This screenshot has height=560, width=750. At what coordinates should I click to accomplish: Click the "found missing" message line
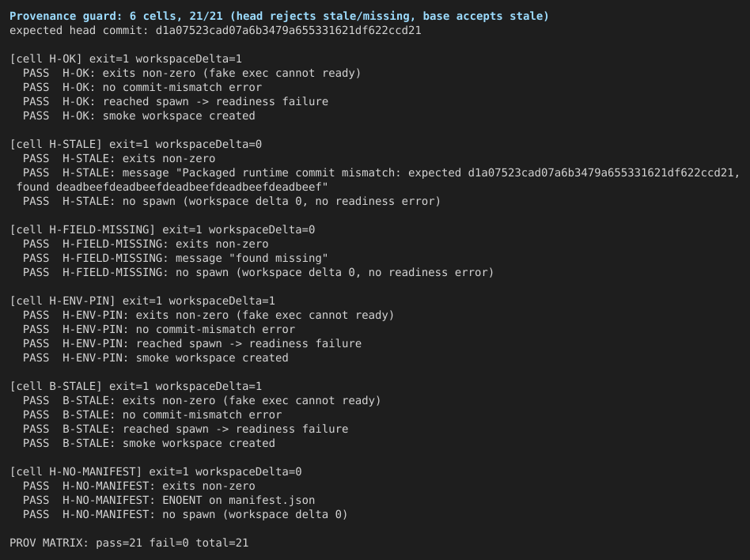[x=175, y=258]
